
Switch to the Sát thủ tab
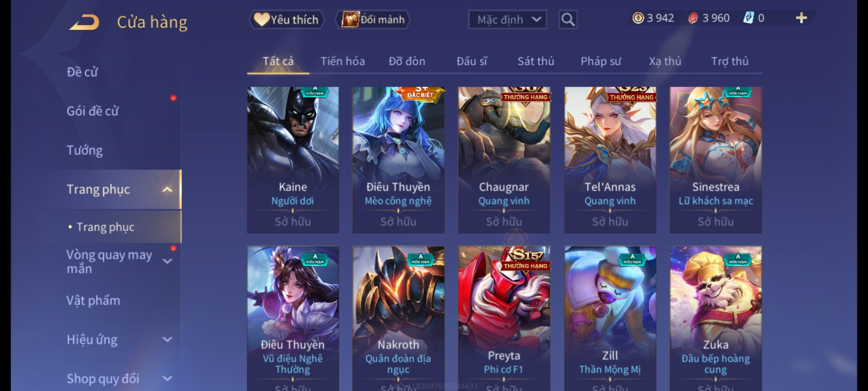(536, 61)
